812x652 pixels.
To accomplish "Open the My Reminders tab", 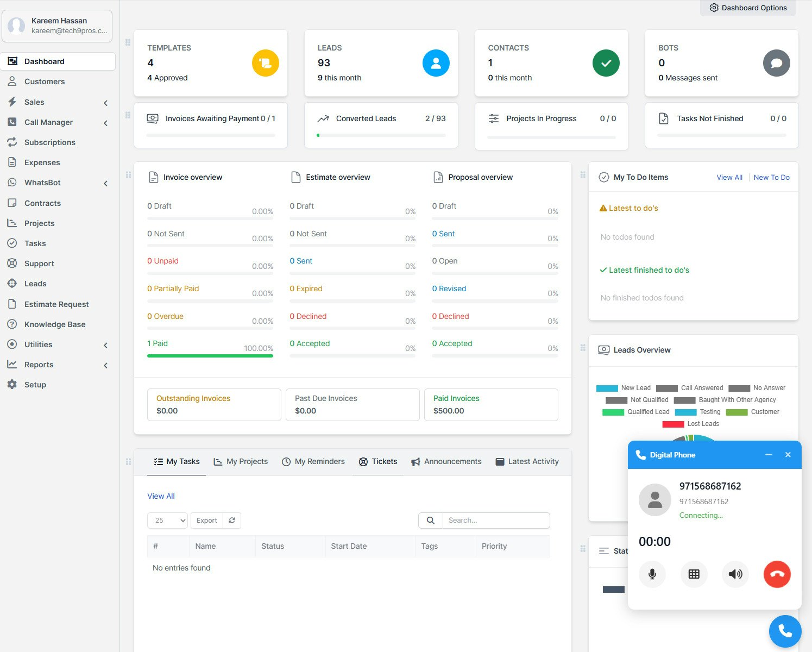I will 313,461.
